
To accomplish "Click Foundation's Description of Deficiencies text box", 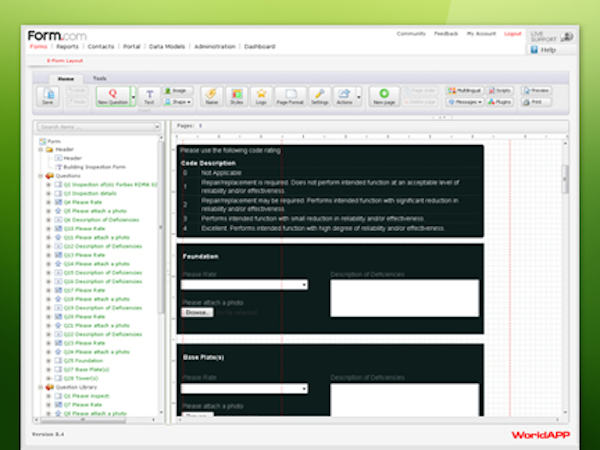I will pos(404,298).
